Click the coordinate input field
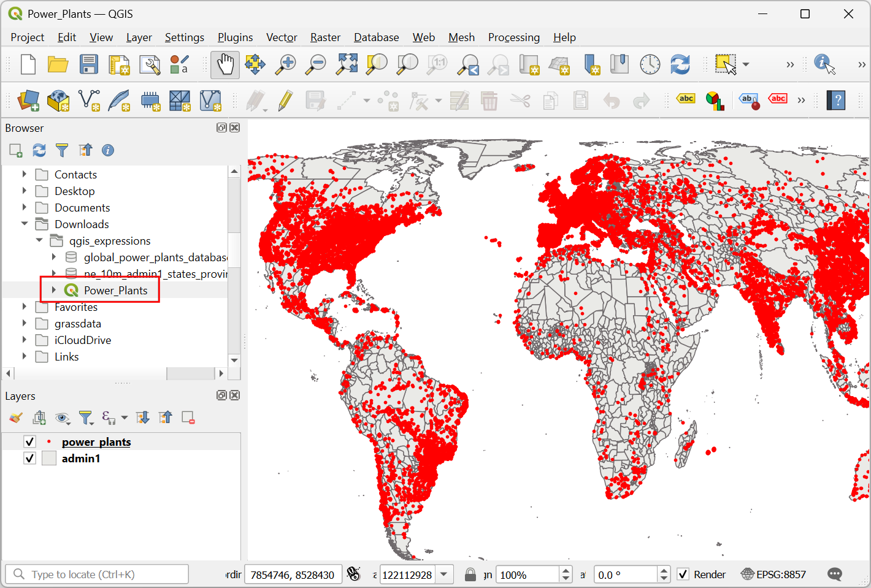Viewport: 871px width, 588px height. pos(293,575)
